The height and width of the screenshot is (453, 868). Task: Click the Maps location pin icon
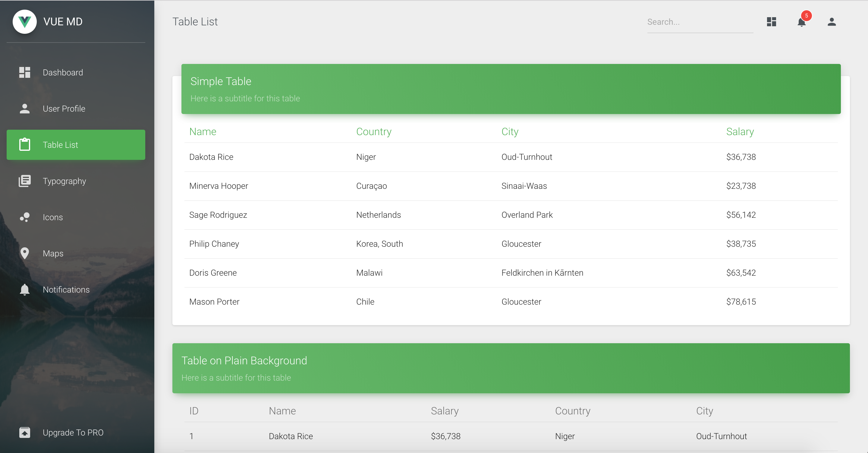point(25,253)
